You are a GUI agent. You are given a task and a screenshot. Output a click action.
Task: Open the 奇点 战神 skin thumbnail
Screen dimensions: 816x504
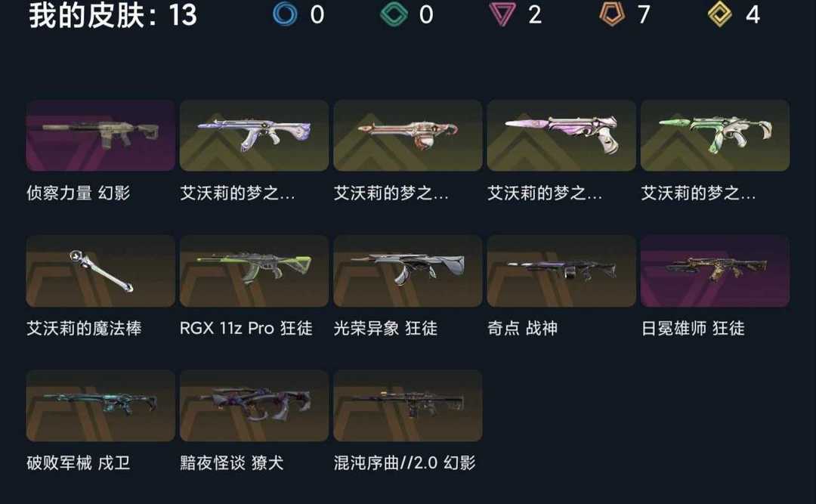[561, 271]
